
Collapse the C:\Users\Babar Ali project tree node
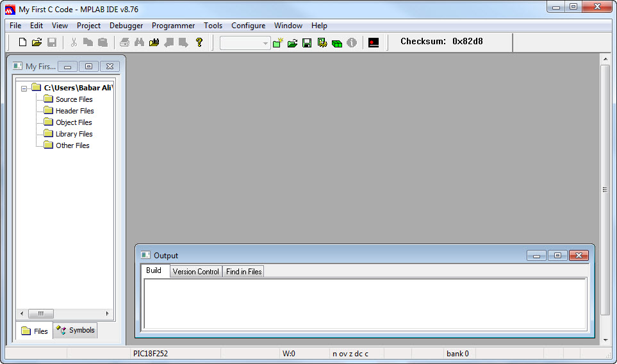tap(24, 88)
